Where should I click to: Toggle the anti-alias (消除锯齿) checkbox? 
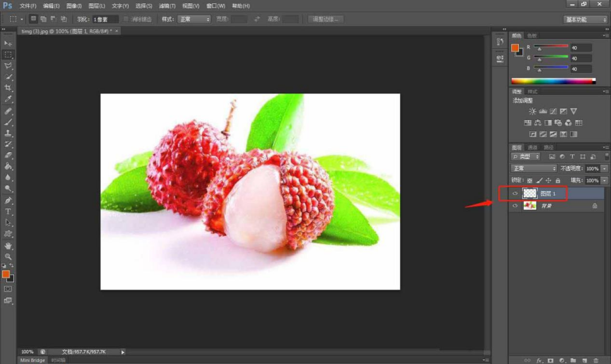click(126, 20)
